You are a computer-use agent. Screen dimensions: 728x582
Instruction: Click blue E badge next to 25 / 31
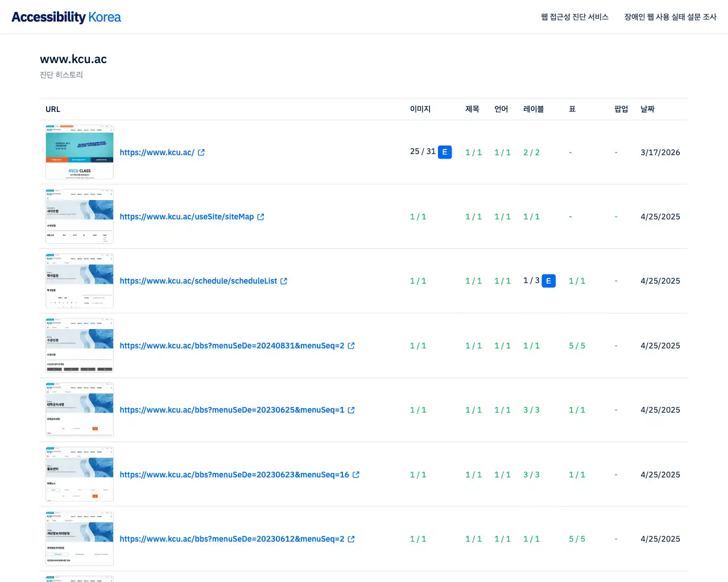pos(445,152)
